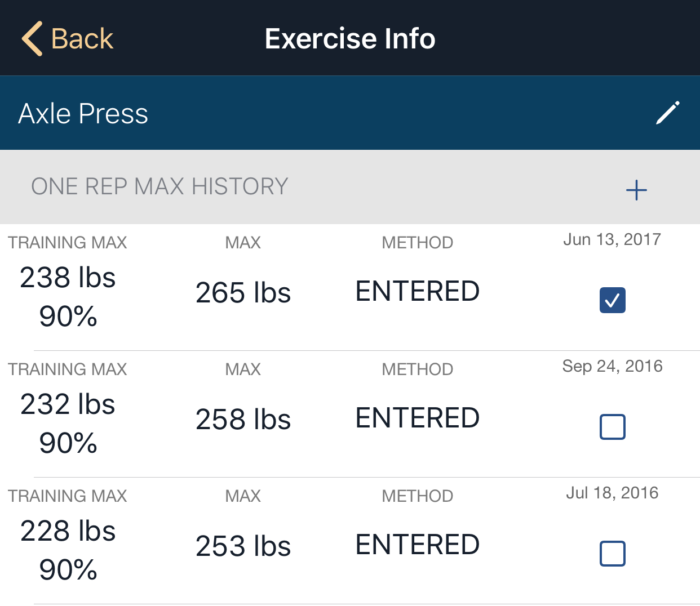Tap the ONE REP MAX HISTORY header
700x606 pixels.
point(160,186)
